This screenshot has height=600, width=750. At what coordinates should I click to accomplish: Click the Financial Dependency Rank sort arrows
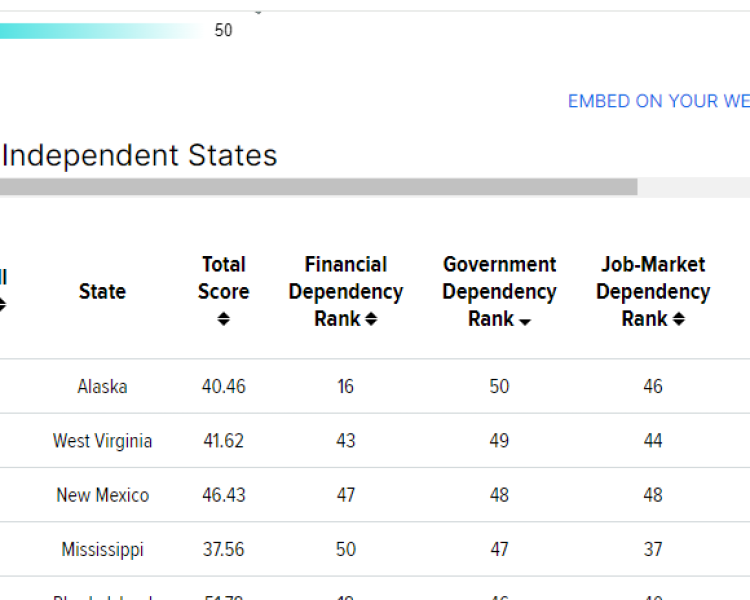pyautogui.click(x=371, y=319)
